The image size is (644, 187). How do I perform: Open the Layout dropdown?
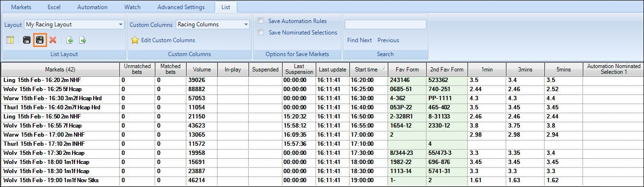74,24
